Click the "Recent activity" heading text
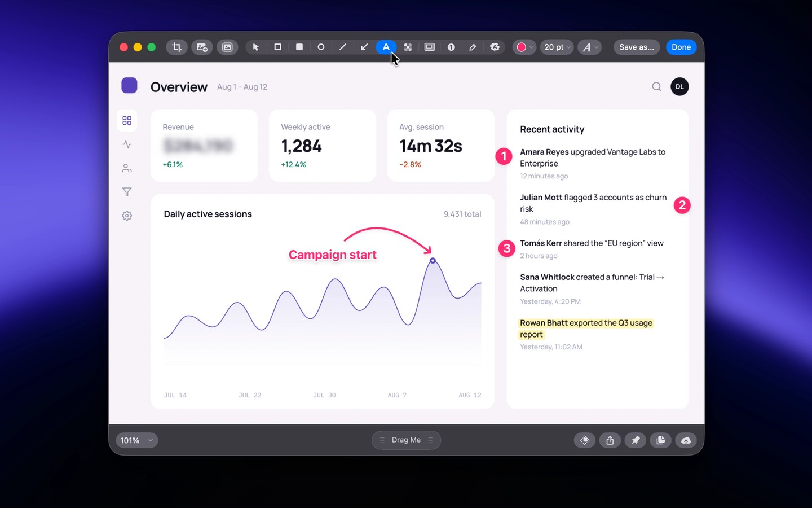812x508 pixels. point(552,129)
